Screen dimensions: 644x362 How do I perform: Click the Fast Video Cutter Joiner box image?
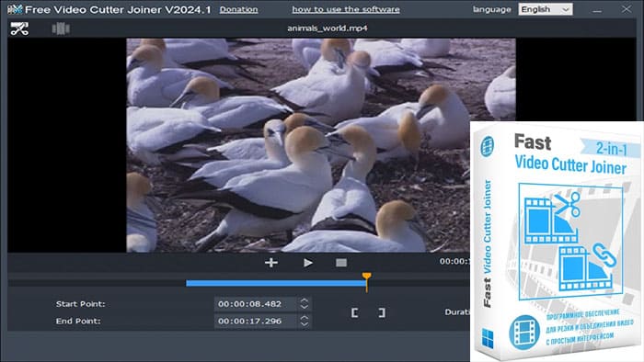click(557, 242)
